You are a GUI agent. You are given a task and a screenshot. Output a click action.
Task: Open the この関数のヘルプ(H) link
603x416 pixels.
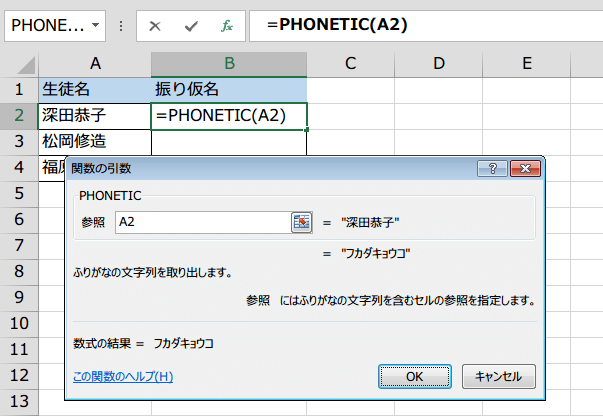(x=123, y=376)
